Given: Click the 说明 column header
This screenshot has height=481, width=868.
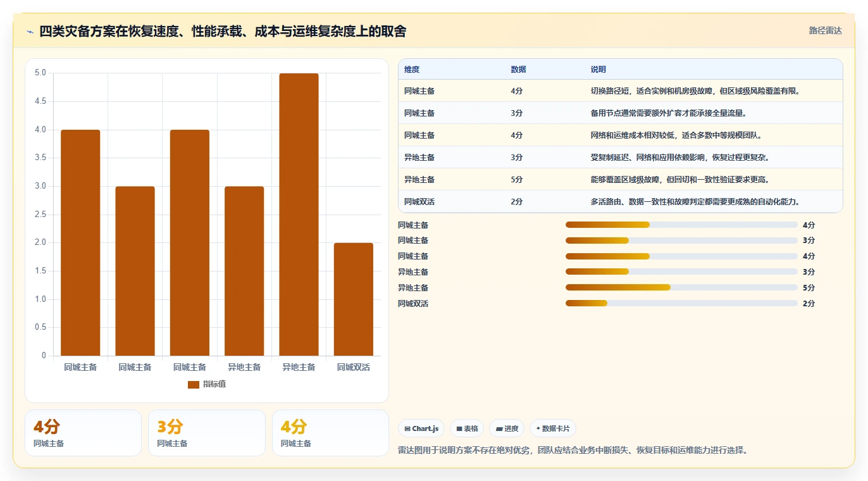Looking at the screenshot, I should [x=598, y=70].
